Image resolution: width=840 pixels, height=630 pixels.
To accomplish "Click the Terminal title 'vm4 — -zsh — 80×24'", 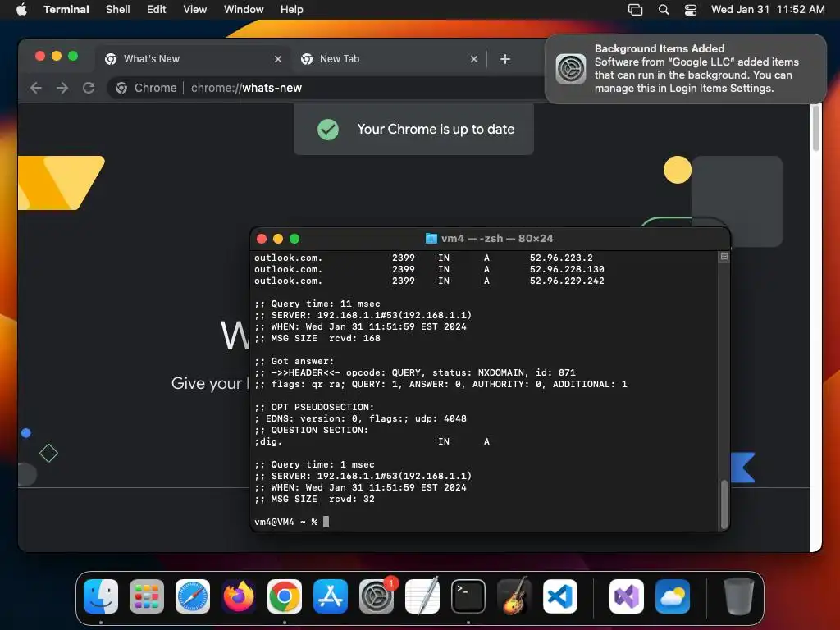I will tap(497, 239).
